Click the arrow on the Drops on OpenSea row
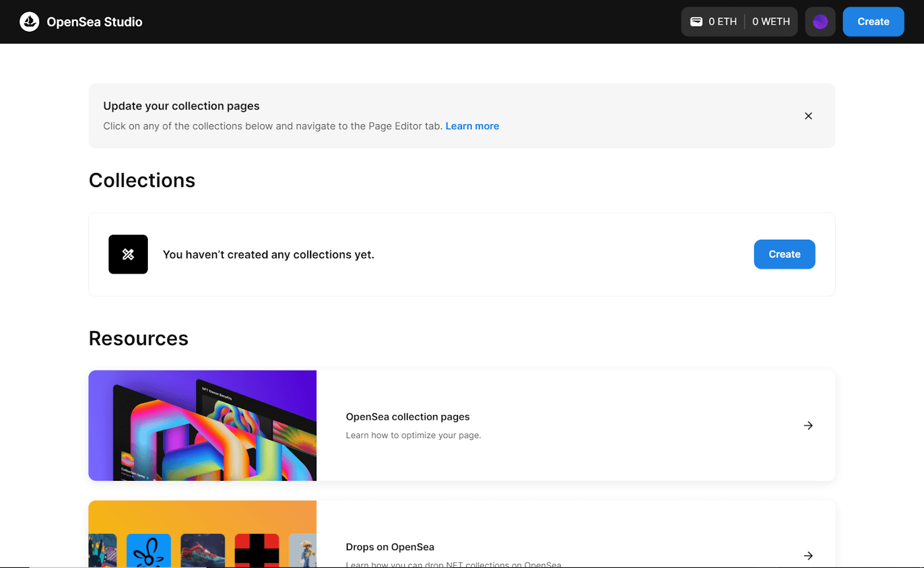The width and height of the screenshot is (924, 568). 808,555
